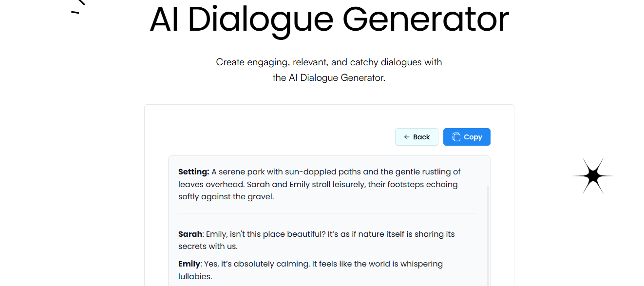Click the bold 'Emily' speaker name
Screen dimensions: 644x286
click(189, 264)
